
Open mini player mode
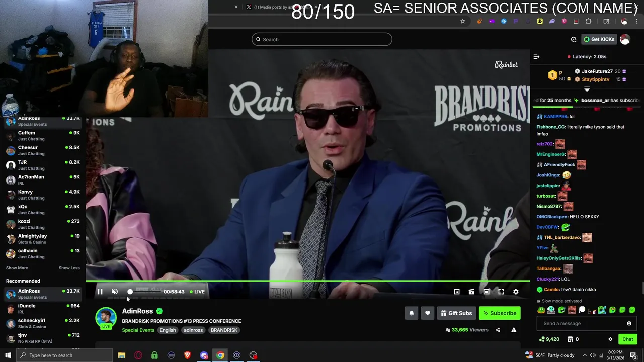(x=457, y=292)
